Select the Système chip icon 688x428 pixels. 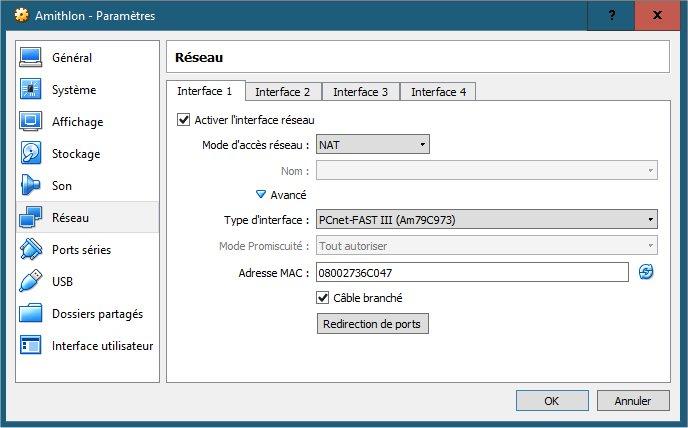(x=30, y=90)
